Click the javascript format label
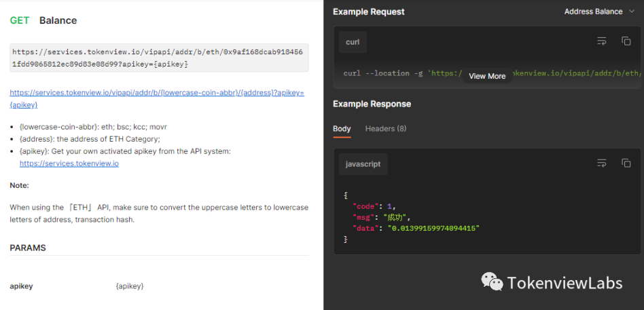Viewport: 644px width, 310px height. 363,164
